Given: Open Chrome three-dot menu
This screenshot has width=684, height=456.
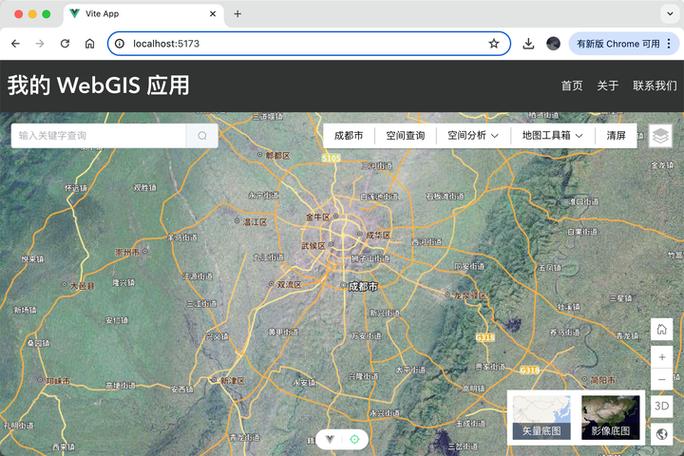Looking at the screenshot, I should click(x=669, y=44).
